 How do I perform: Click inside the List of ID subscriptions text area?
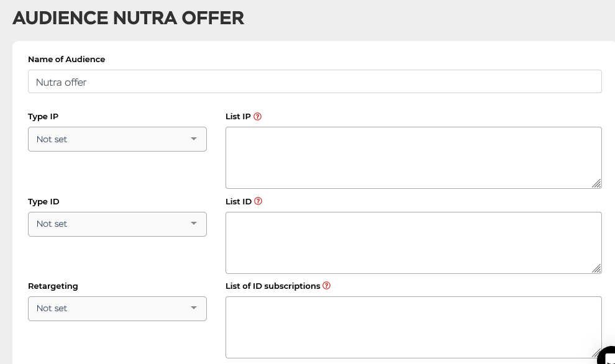click(413, 327)
